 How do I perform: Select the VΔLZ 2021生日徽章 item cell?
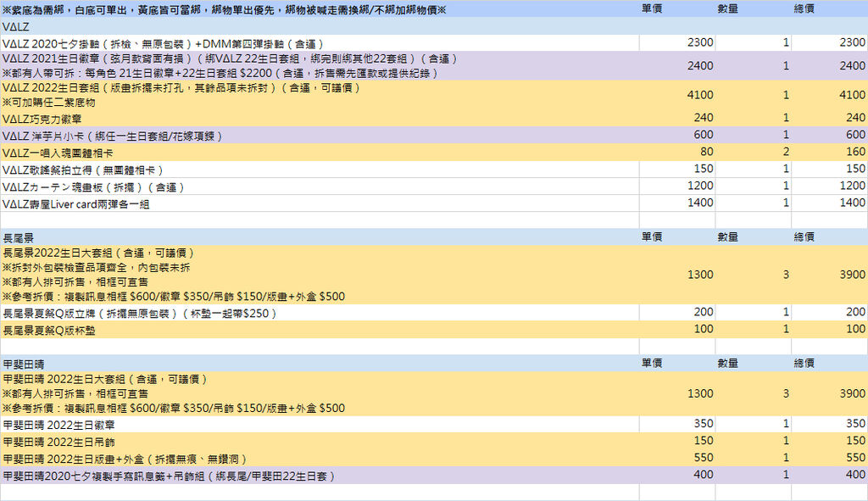320,66
